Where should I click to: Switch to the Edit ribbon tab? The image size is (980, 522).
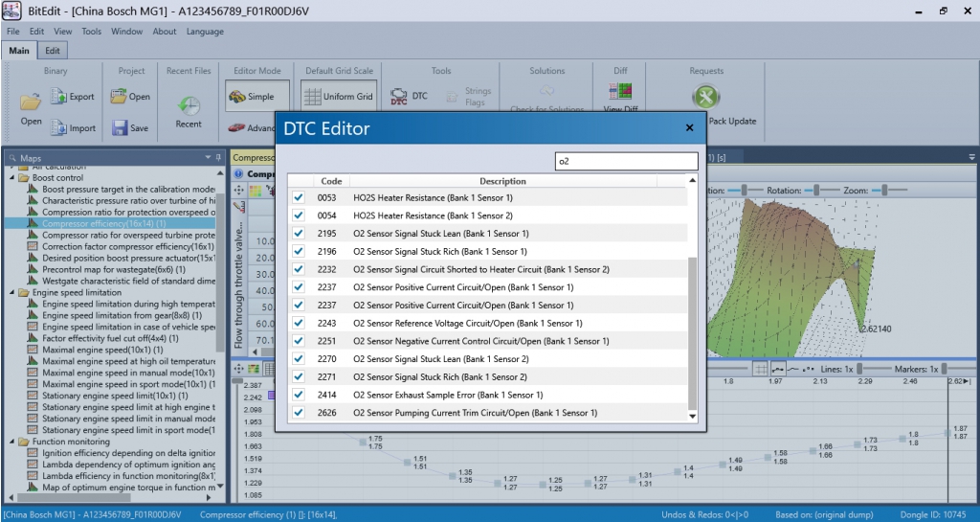(x=53, y=51)
